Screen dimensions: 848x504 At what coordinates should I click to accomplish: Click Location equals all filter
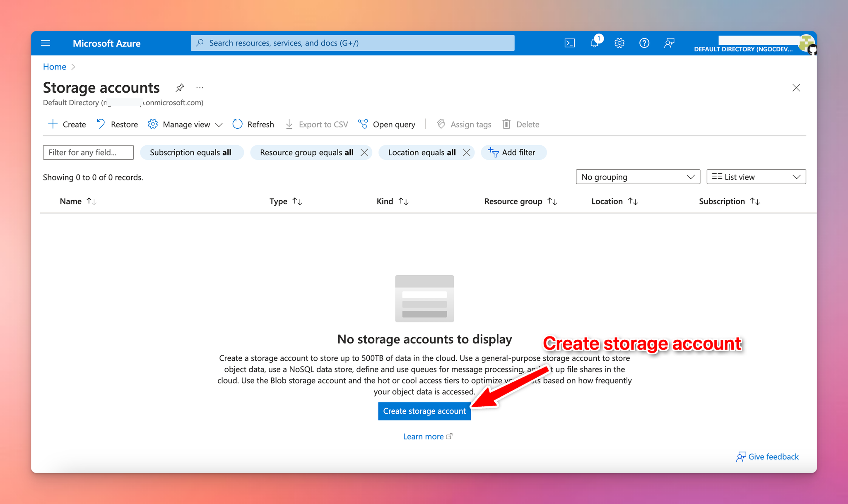(x=422, y=152)
